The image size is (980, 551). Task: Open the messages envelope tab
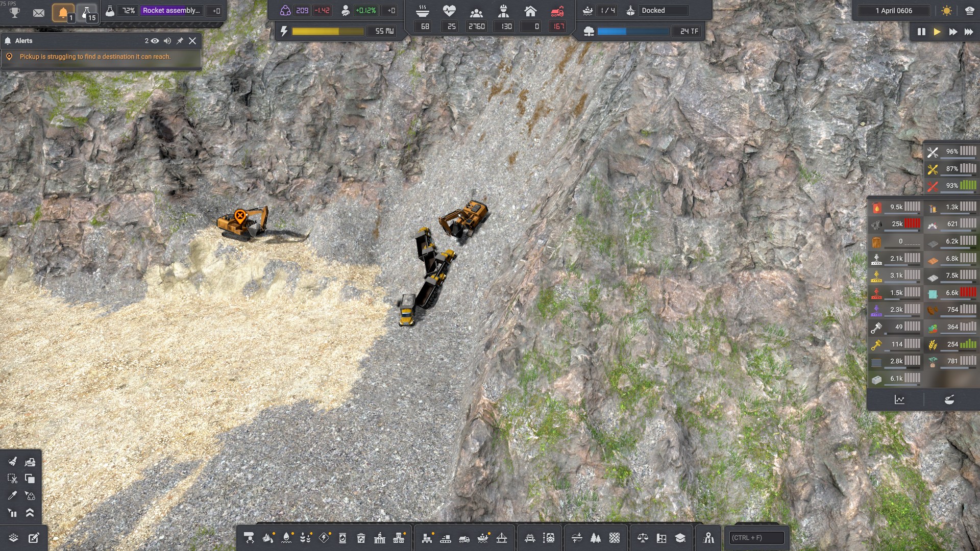point(39,12)
